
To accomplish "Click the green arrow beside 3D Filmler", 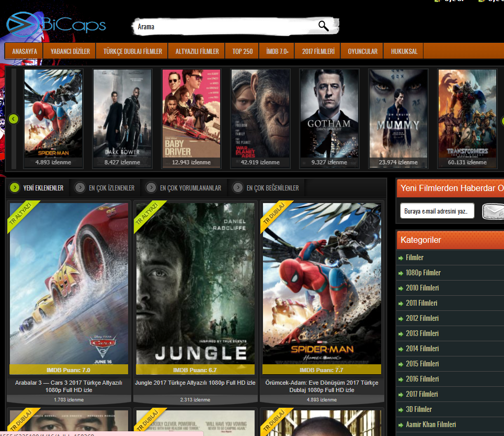I will point(400,410).
